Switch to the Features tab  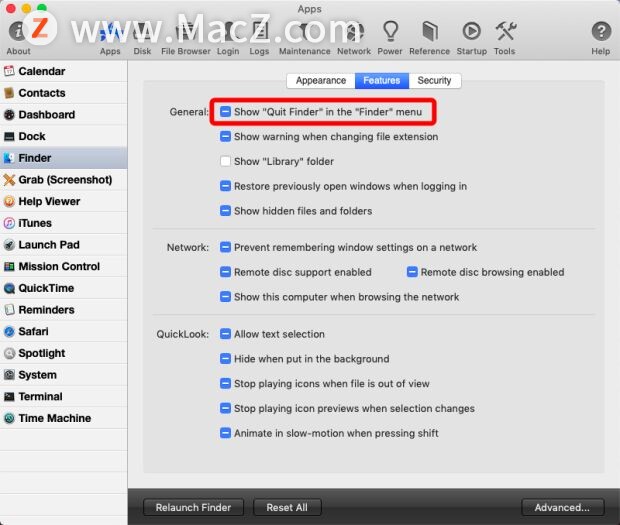coord(382,81)
